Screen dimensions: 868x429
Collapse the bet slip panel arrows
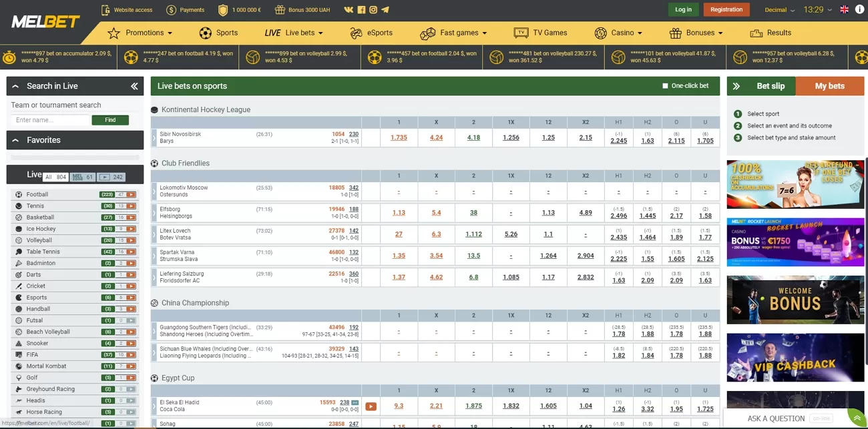pyautogui.click(x=736, y=86)
